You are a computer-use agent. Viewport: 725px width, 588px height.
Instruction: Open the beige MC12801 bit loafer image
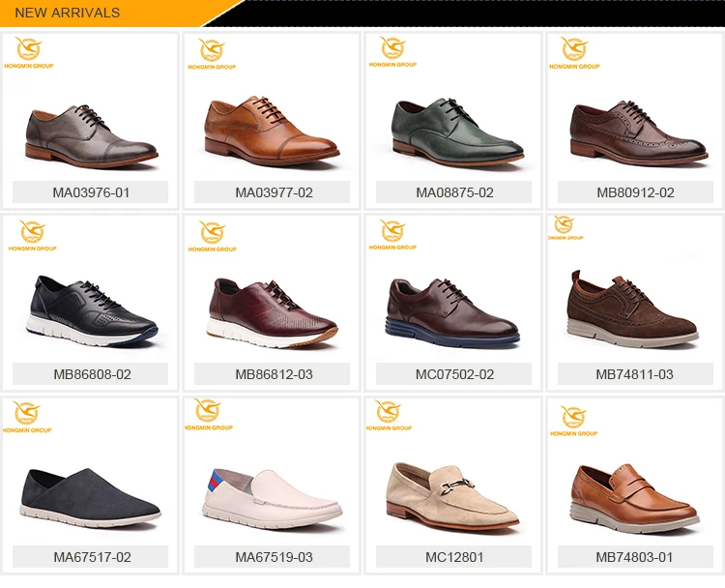click(x=452, y=496)
